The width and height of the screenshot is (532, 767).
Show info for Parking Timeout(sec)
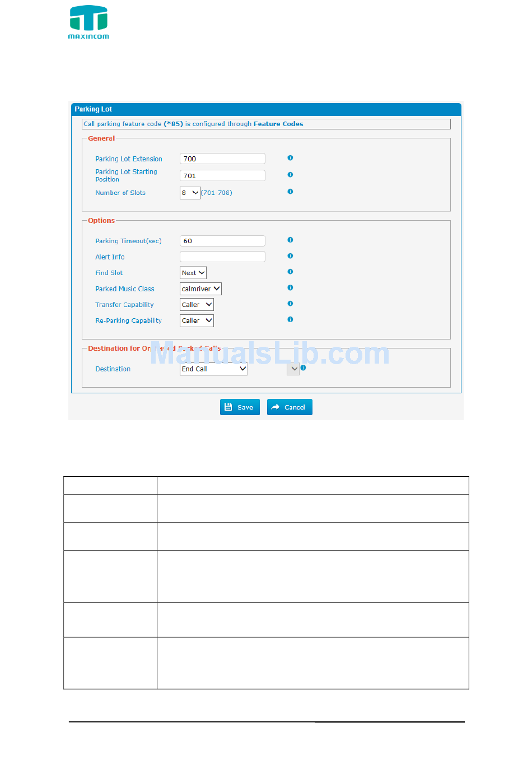click(290, 240)
